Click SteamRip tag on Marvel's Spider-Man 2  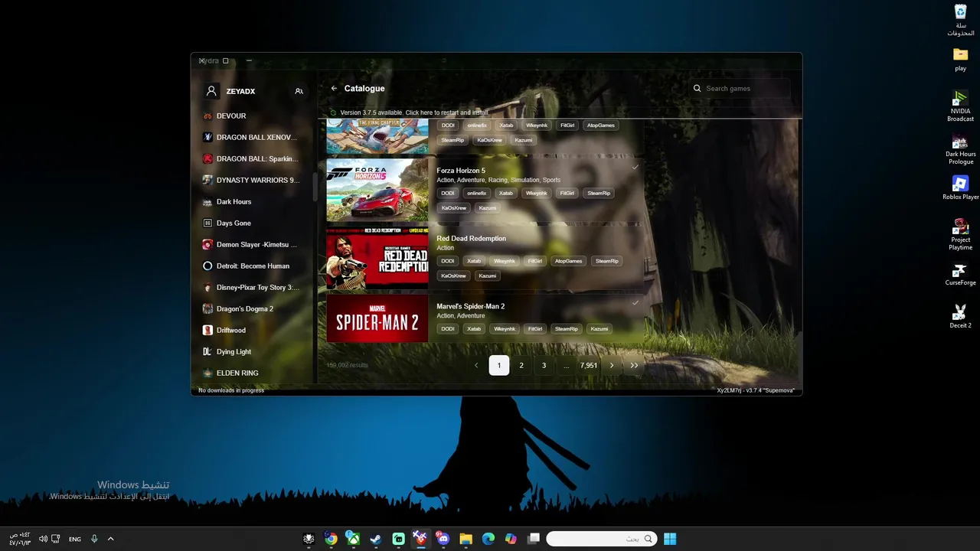[x=567, y=329]
